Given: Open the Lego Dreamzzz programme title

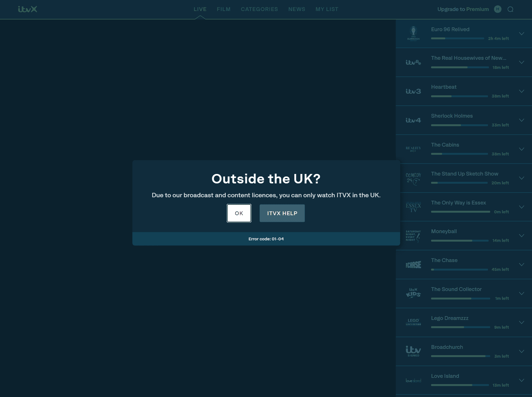Looking at the screenshot, I should (x=450, y=318).
